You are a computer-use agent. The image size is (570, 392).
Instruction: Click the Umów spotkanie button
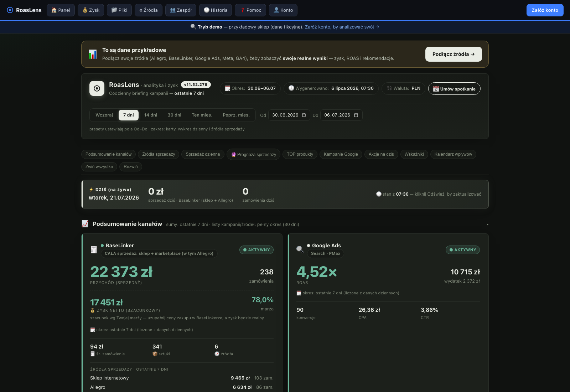pos(454,89)
